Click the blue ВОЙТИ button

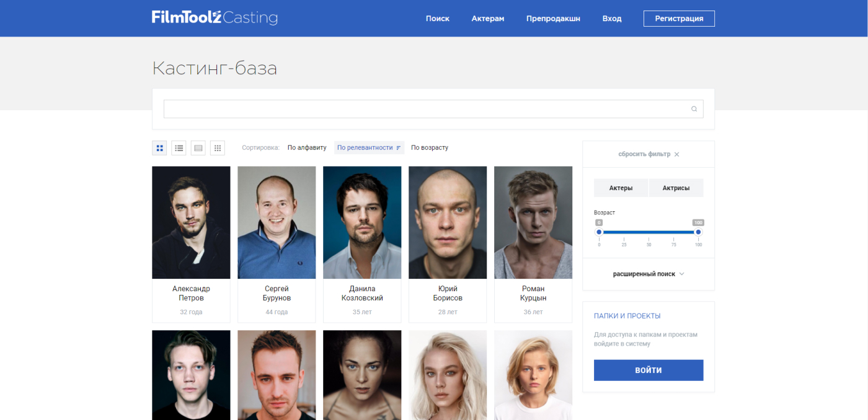[649, 370]
